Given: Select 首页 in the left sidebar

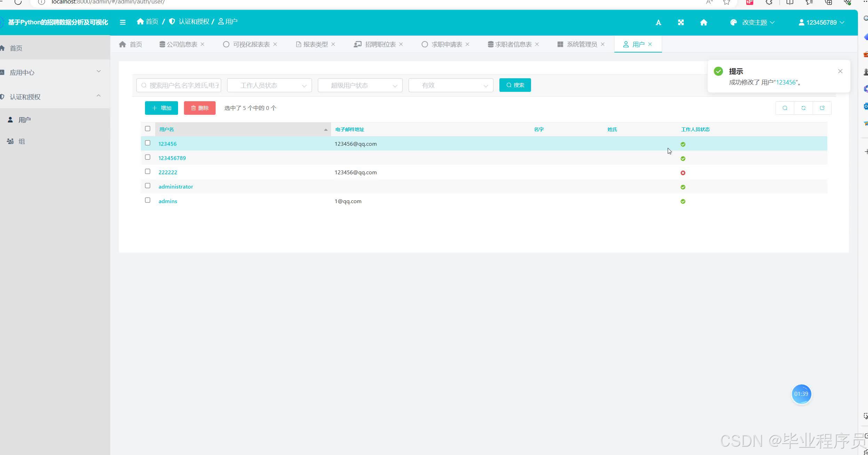Looking at the screenshot, I should click(55, 48).
